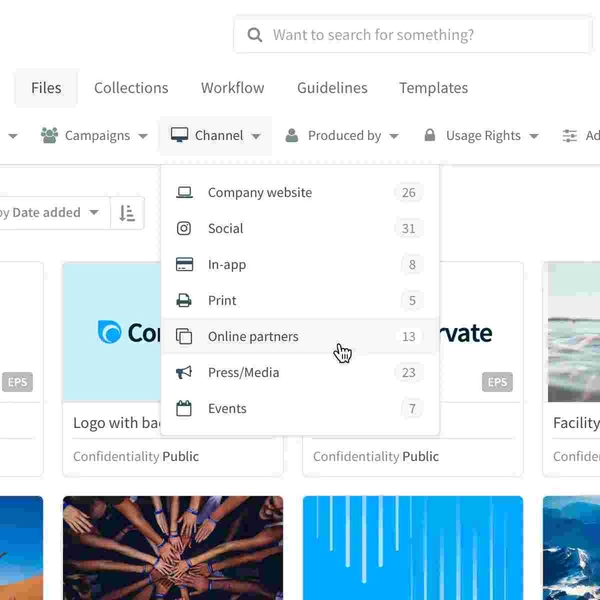Go to the Guidelines tab

332,88
